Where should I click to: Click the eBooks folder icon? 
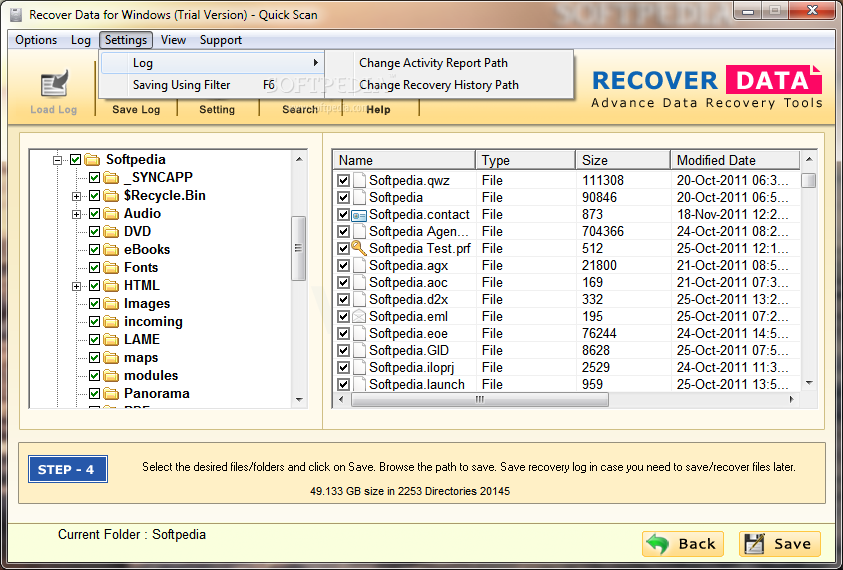click(111, 250)
